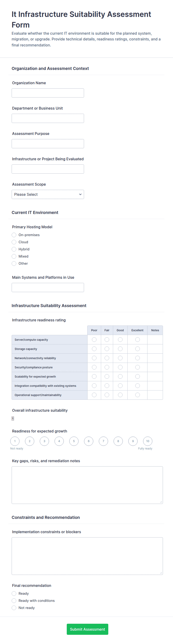173x644 pixels.
Task: Mark Network/connectivity reliability as Good
Action: pos(120,358)
